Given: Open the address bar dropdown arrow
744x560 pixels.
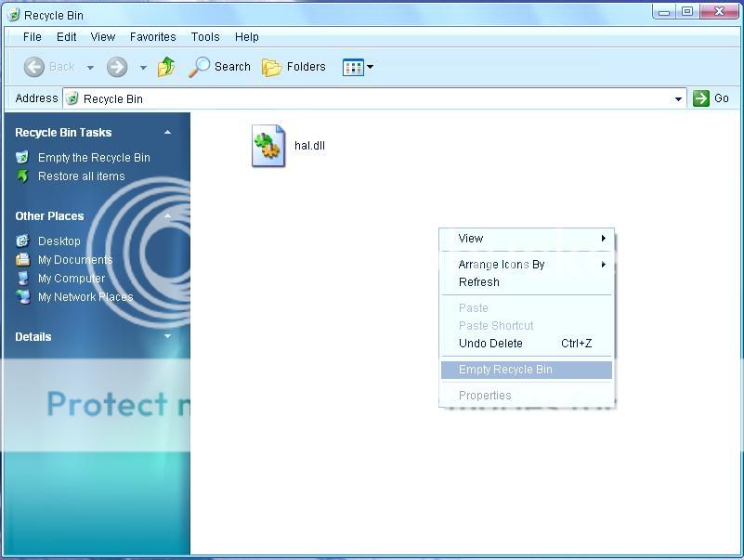Looking at the screenshot, I should [x=678, y=98].
